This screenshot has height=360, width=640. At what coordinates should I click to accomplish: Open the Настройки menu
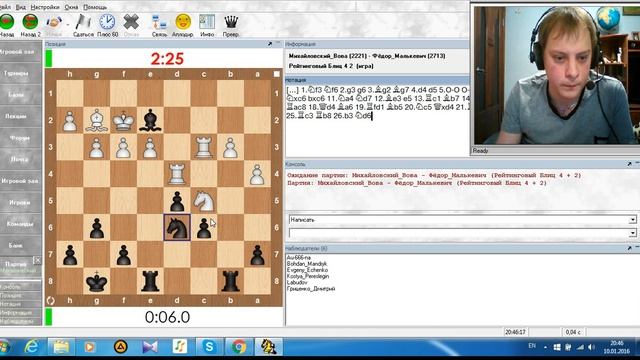tap(45, 7)
